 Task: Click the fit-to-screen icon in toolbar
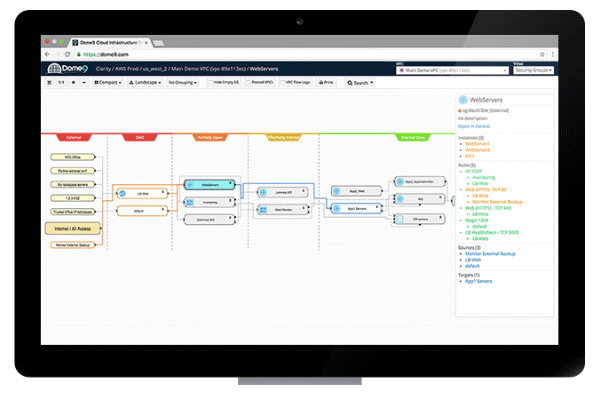[x=49, y=82]
